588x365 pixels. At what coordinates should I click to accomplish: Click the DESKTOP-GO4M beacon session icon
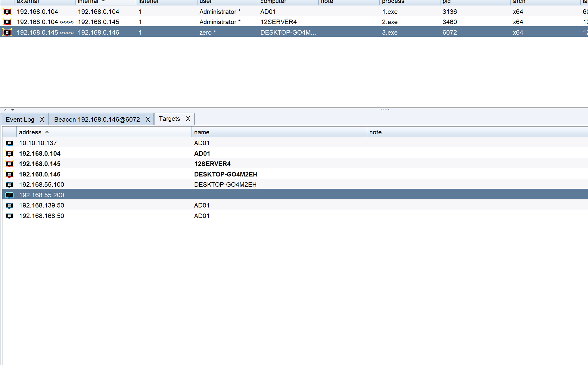click(7, 32)
